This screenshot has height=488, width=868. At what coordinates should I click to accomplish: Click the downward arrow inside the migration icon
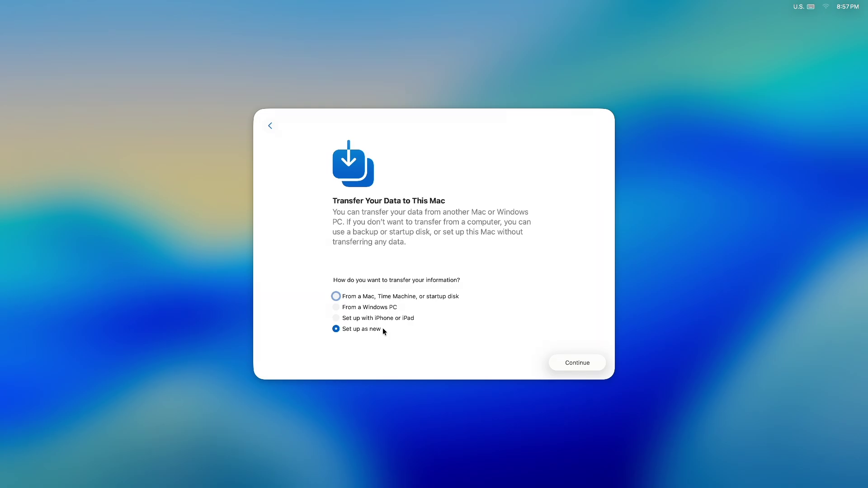coord(349,156)
